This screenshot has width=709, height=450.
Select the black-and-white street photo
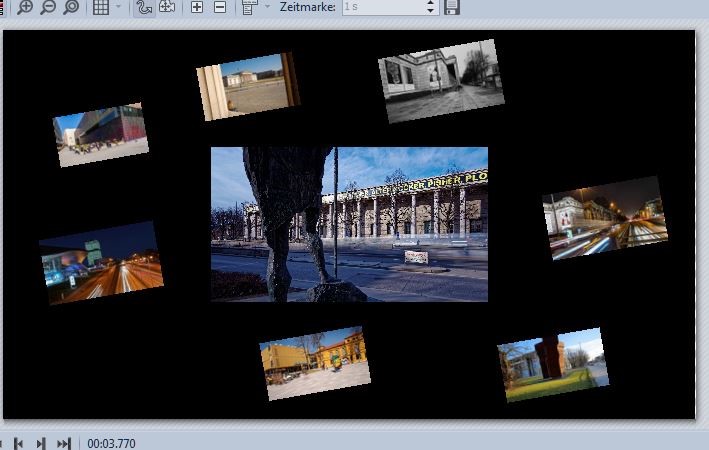pos(441,81)
